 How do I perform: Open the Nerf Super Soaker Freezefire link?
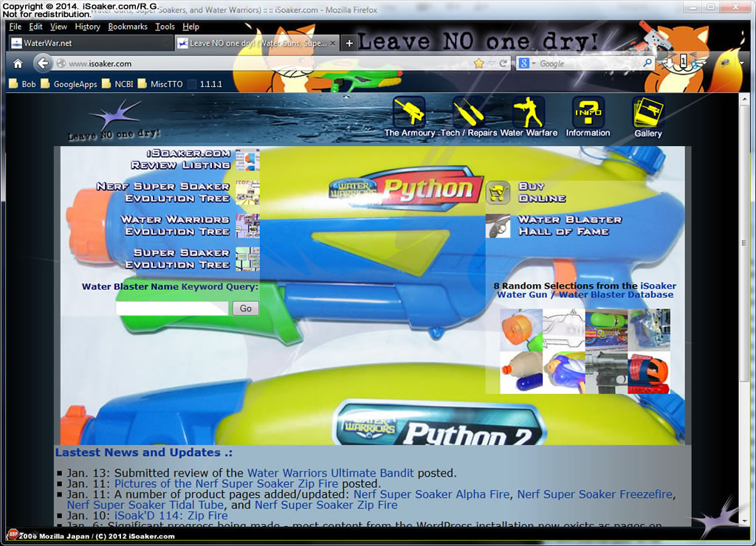595,494
